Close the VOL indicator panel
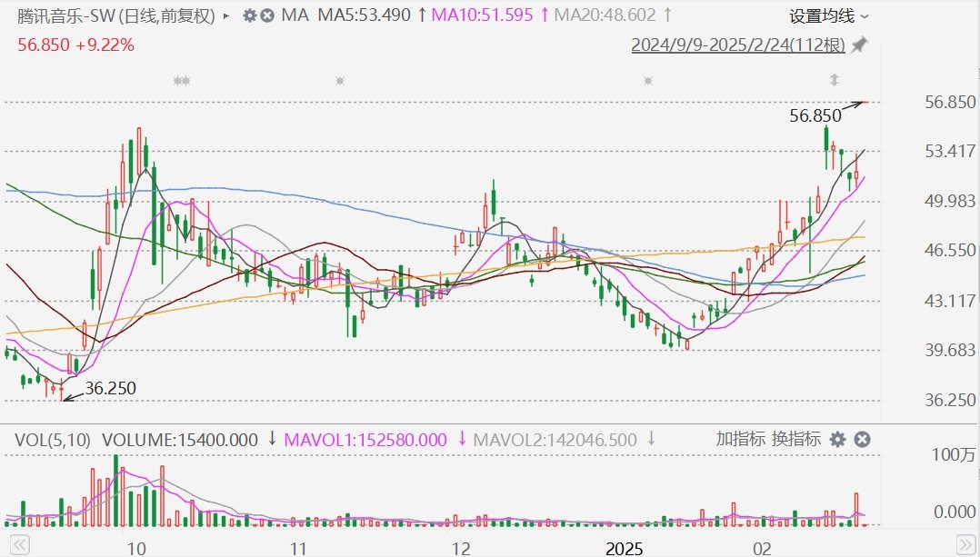This screenshot has height=557, width=980. pos(862,440)
